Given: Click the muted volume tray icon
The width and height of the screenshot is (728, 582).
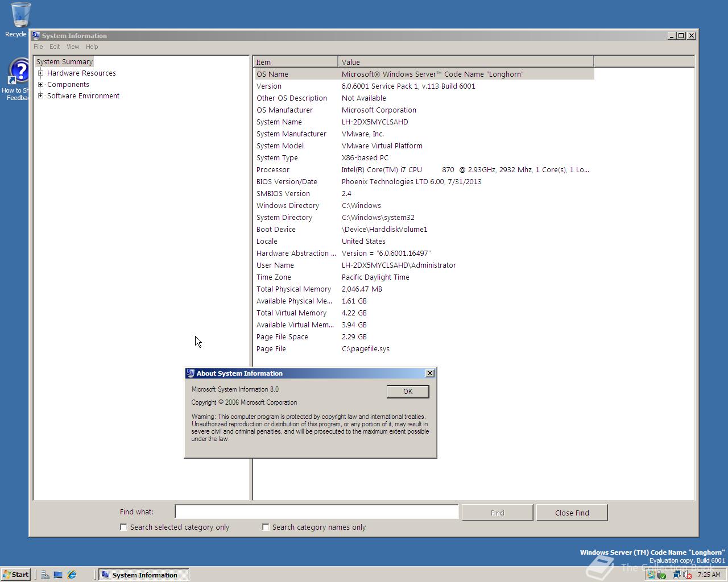Looking at the screenshot, I should (687, 575).
